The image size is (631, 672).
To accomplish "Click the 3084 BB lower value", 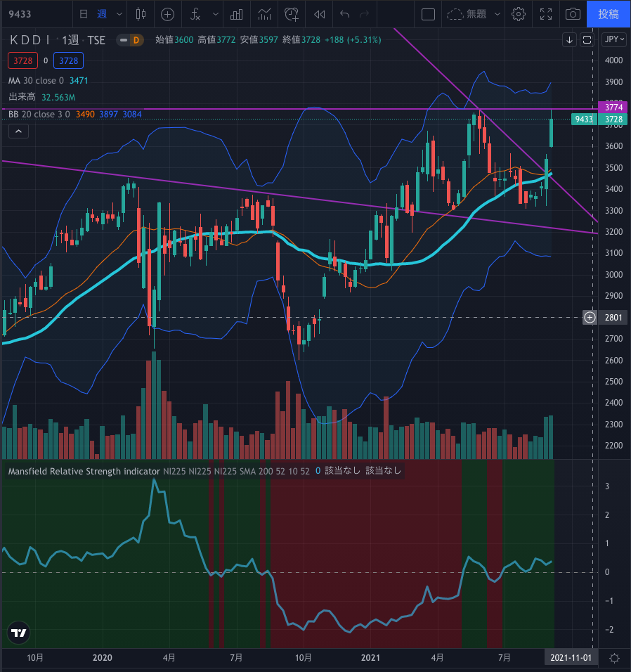I will point(132,114).
